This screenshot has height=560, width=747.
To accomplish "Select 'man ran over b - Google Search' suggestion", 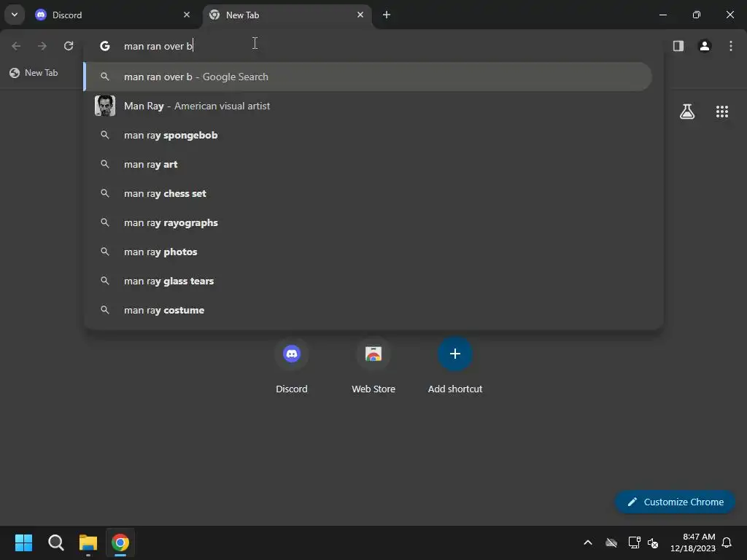I will [368, 77].
